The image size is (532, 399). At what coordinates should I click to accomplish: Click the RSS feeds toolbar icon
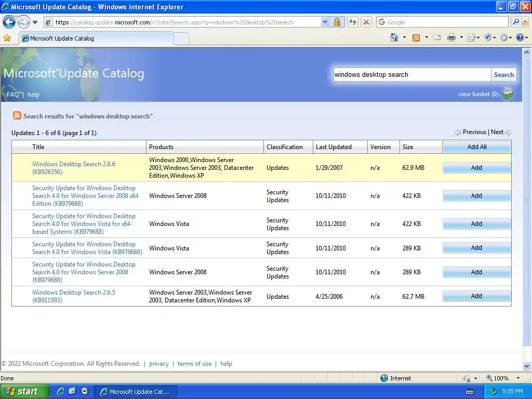click(416, 37)
